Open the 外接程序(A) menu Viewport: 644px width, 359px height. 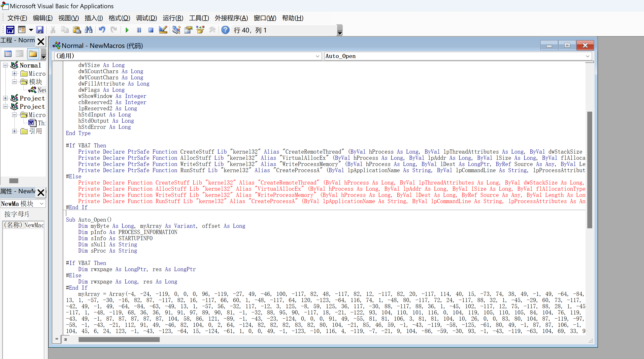click(x=231, y=18)
